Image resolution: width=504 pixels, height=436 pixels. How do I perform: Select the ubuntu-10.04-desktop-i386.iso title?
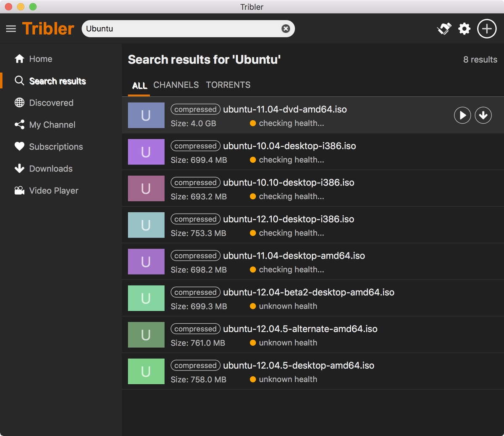tap(289, 146)
